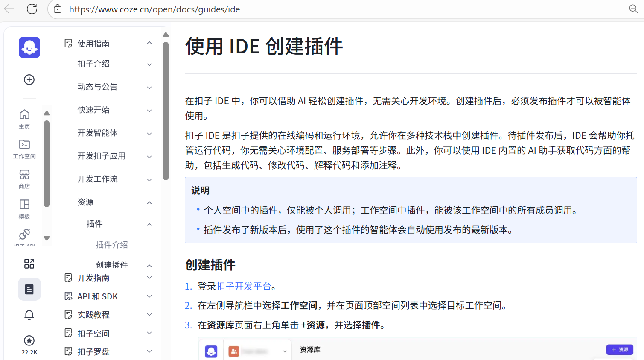
Task: Expand the 开发智能体 chevron
Action: tap(149, 134)
